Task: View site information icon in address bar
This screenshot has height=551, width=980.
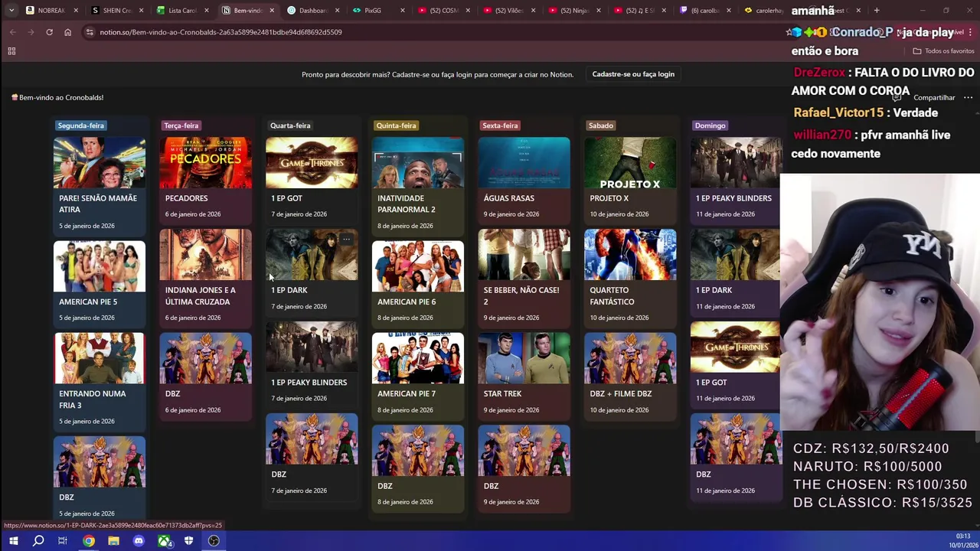Action: coord(90,32)
